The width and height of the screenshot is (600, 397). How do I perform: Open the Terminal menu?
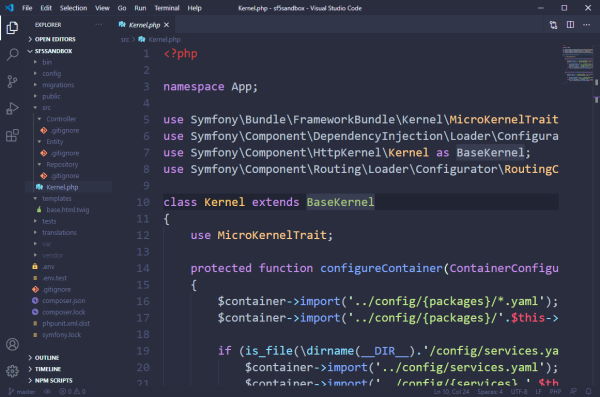(x=167, y=8)
